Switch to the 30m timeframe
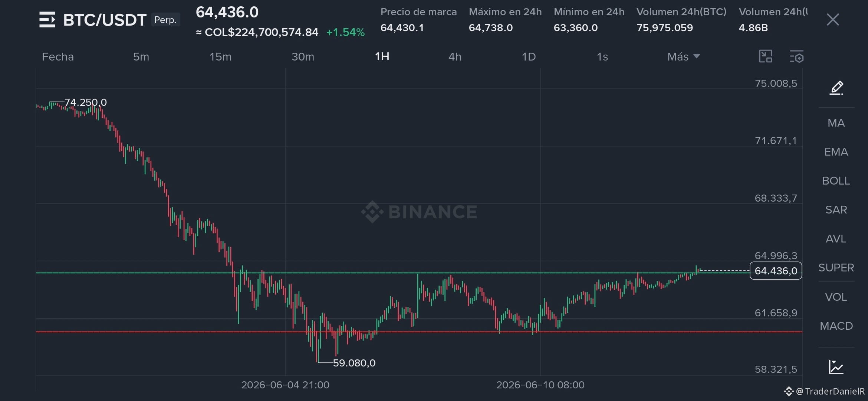This screenshot has height=401, width=868. [x=303, y=57]
